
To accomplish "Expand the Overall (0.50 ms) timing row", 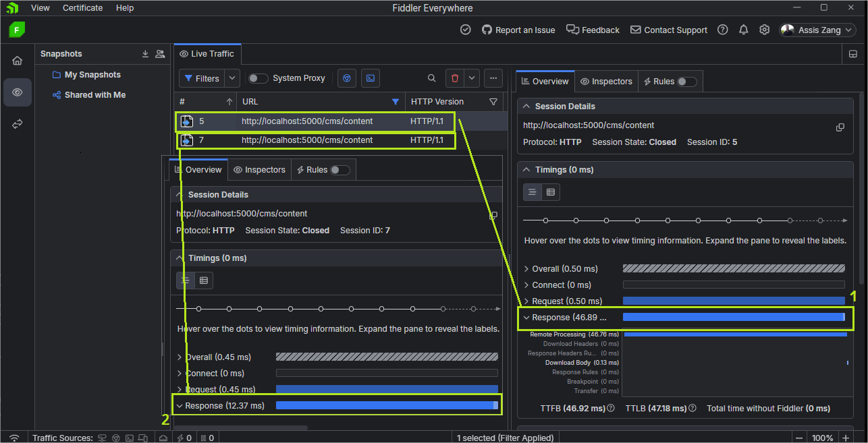I will point(526,268).
